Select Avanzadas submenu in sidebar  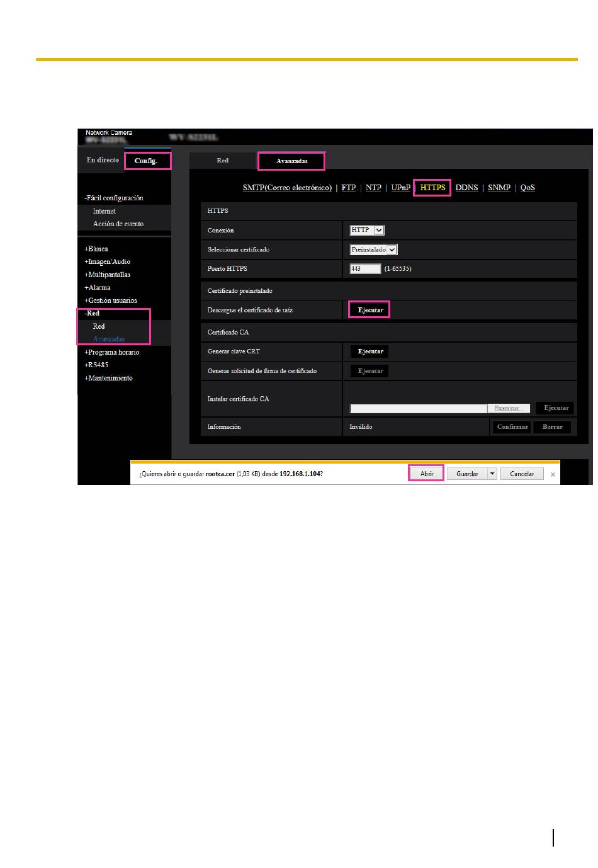coord(109,339)
